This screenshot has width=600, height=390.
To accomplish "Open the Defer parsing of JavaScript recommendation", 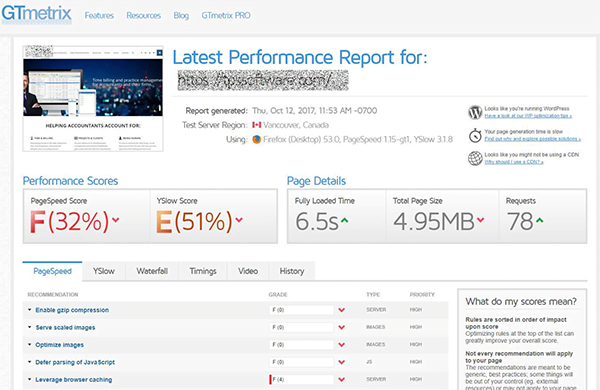I will tap(75, 362).
